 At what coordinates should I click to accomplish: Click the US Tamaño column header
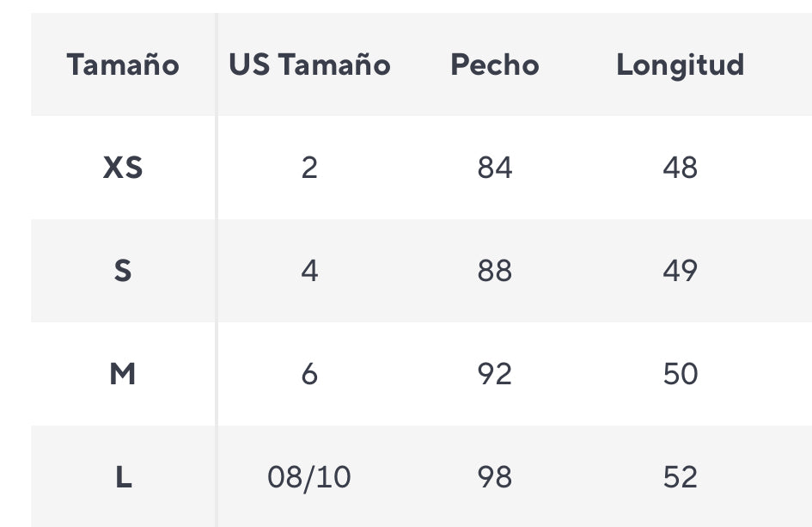pyautogui.click(x=309, y=65)
